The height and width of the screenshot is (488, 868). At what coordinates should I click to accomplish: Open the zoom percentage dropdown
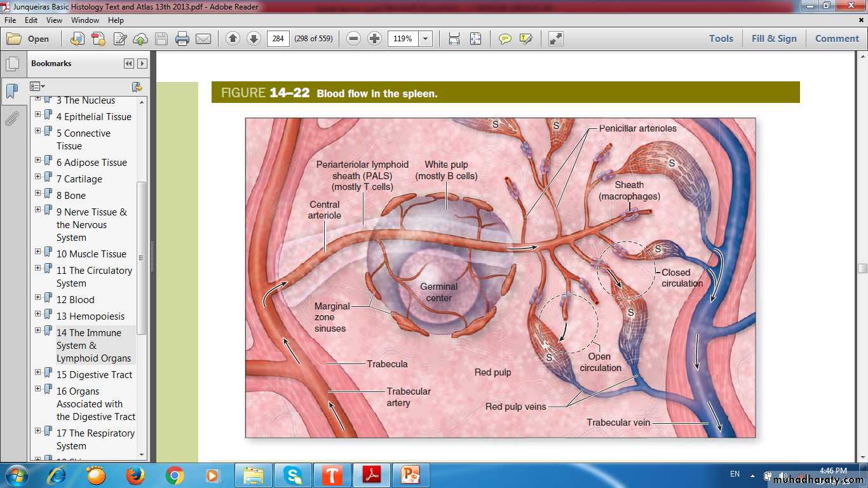[426, 39]
